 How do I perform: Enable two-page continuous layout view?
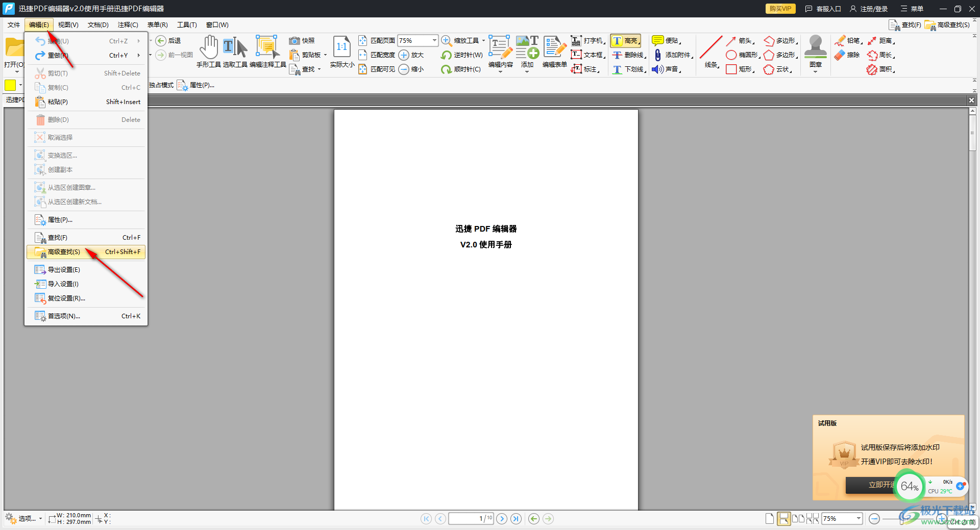[813, 519]
